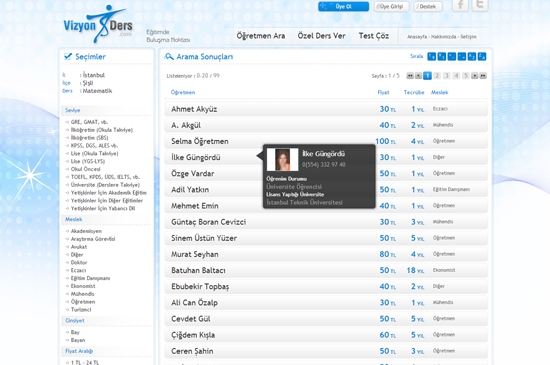Click the Üye Ol button

(x=343, y=7)
